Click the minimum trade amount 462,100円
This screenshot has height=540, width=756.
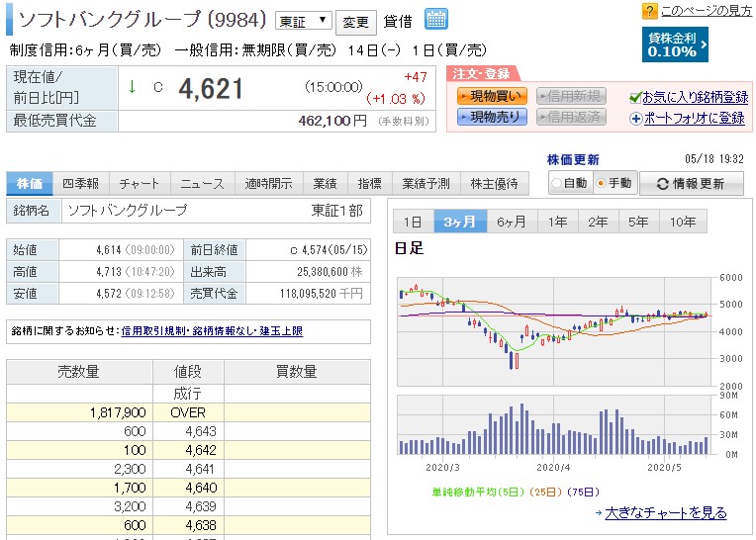click(x=332, y=121)
